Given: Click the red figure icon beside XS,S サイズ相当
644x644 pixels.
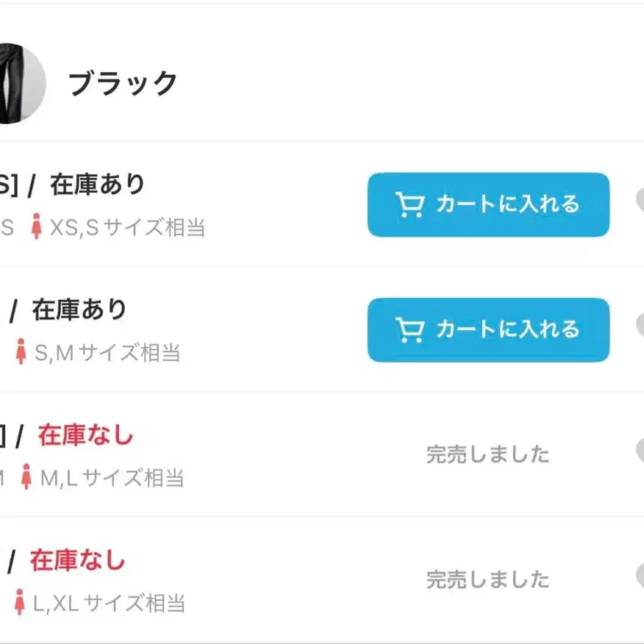Looking at the screenshot, I should 36,227.
